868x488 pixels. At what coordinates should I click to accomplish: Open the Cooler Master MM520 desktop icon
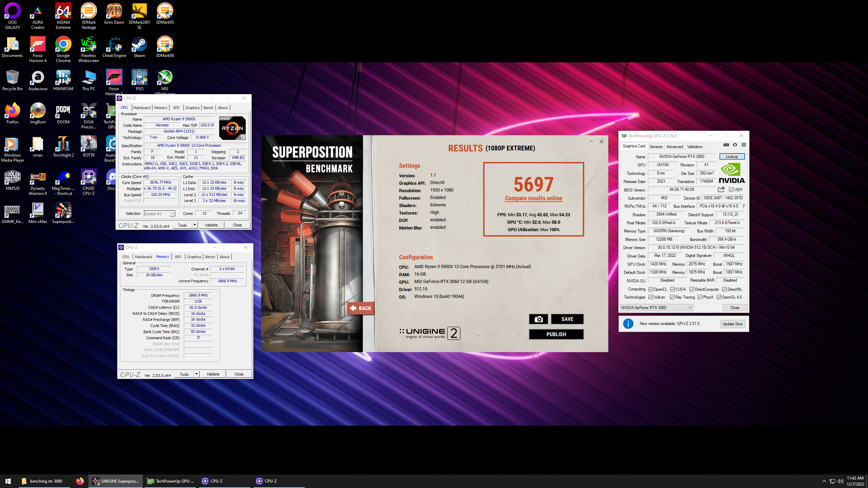[13, 180]
